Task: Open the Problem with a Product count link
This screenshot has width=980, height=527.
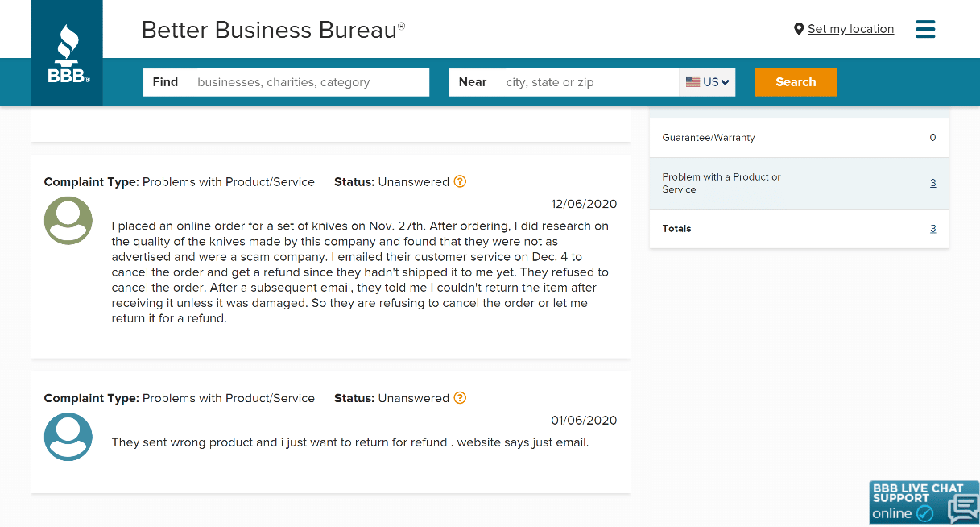Action: [933, 183]
